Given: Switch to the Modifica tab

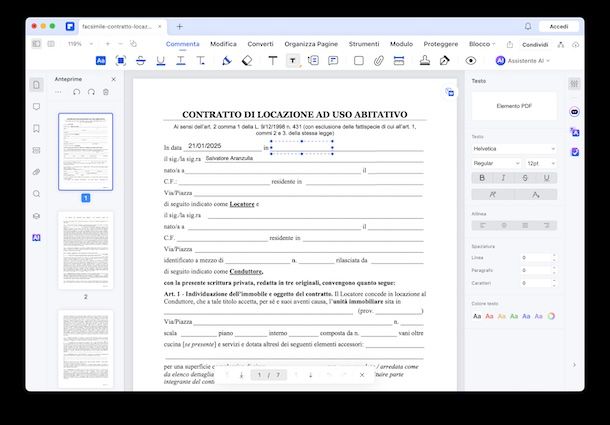Looking at the screenshot, I should (223, 44).
